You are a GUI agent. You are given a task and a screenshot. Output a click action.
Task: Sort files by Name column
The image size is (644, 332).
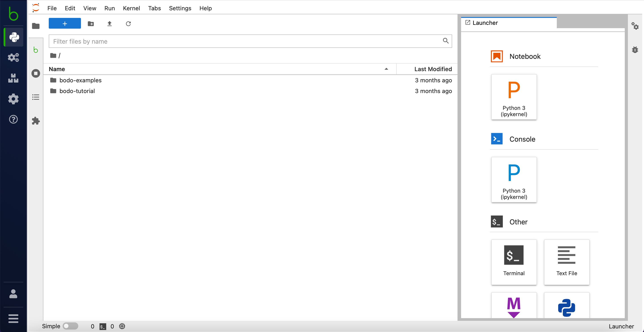point(57,69)
